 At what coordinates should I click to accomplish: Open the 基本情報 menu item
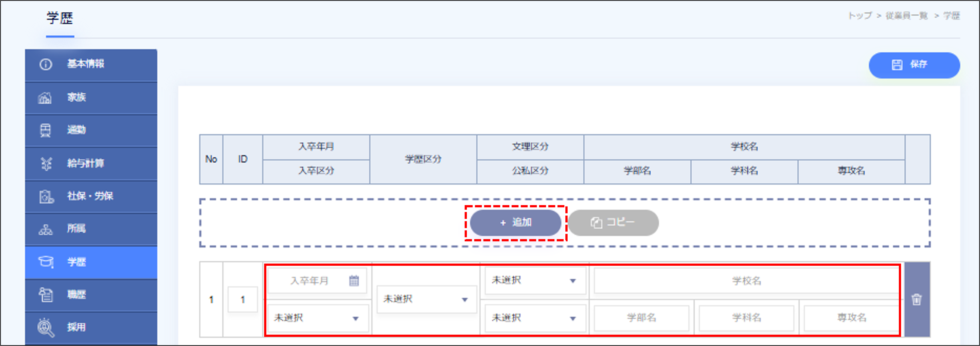pyautogui.click(x=91, y=65)
